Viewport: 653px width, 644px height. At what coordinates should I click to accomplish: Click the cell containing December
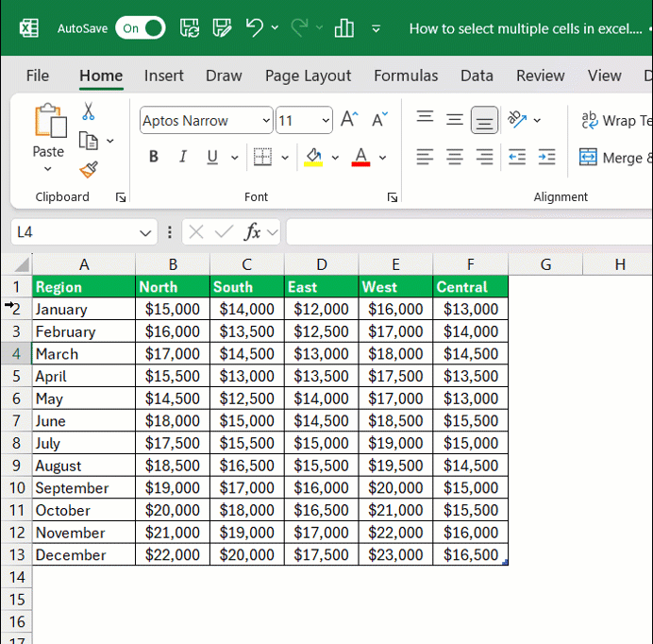[84, 555]
